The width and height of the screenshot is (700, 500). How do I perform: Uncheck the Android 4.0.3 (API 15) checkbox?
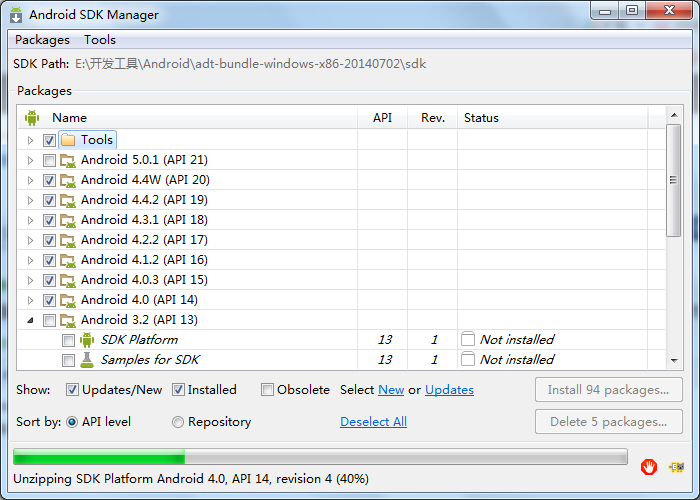[x=49, y=280]
